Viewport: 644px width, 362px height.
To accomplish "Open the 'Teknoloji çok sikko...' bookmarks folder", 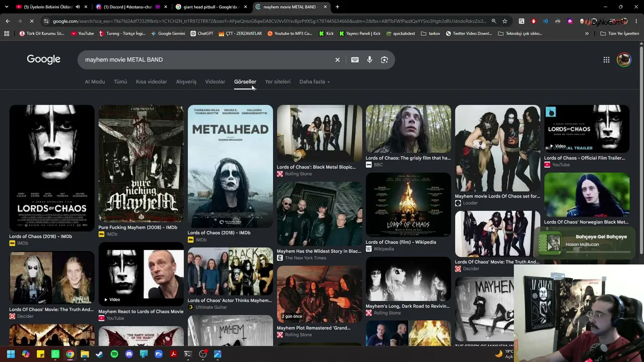I will coord(520,34).
